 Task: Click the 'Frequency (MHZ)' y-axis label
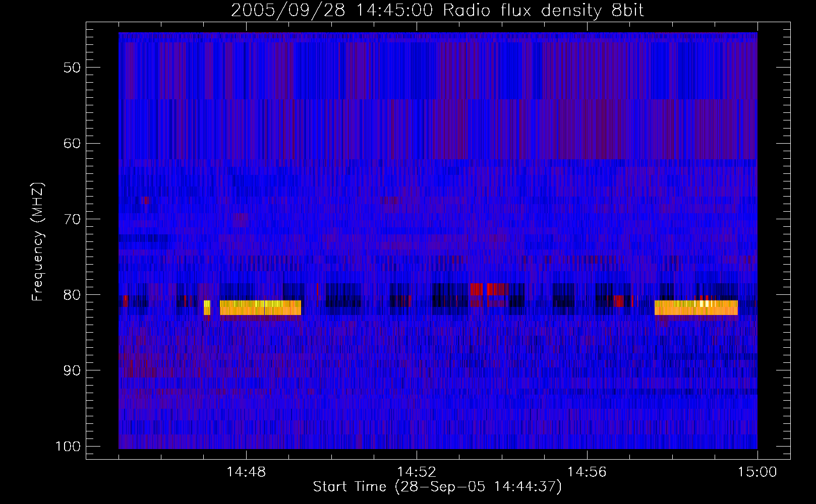coord(38,242)
